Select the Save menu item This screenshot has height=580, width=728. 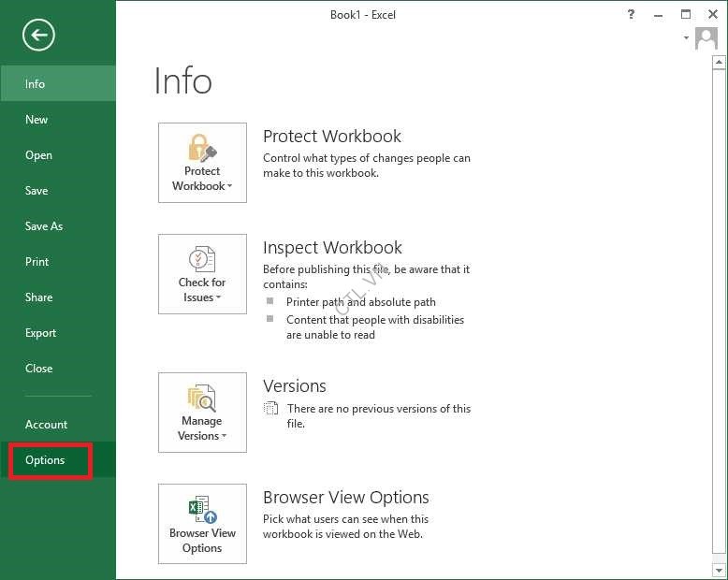[x=58, y=190]
